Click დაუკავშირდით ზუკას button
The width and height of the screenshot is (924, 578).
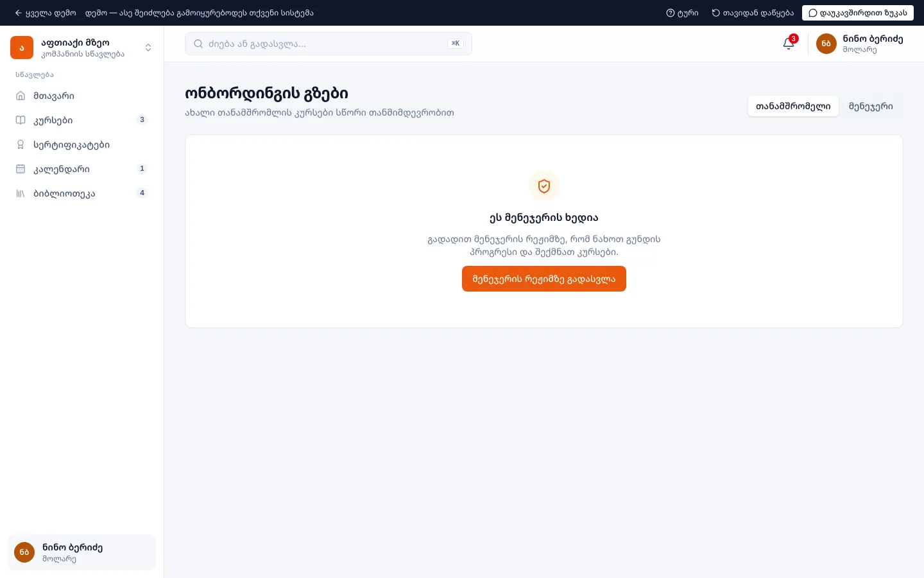point(858,13)
